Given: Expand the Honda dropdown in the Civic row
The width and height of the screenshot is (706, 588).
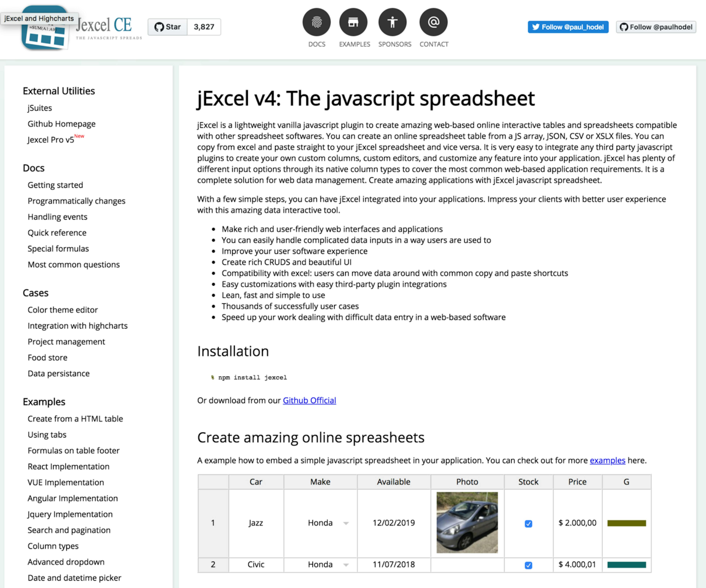Looking at the screenshot, I should (x=346, y=565).
